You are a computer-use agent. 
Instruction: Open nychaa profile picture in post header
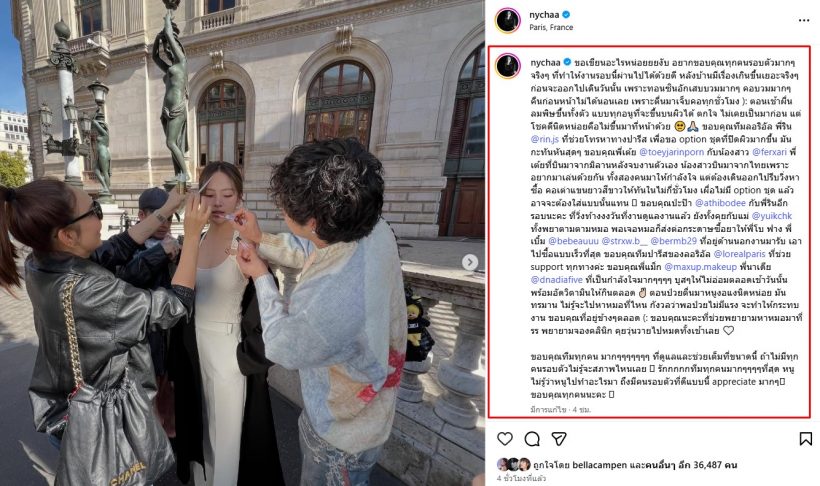(x=508, y=20)
